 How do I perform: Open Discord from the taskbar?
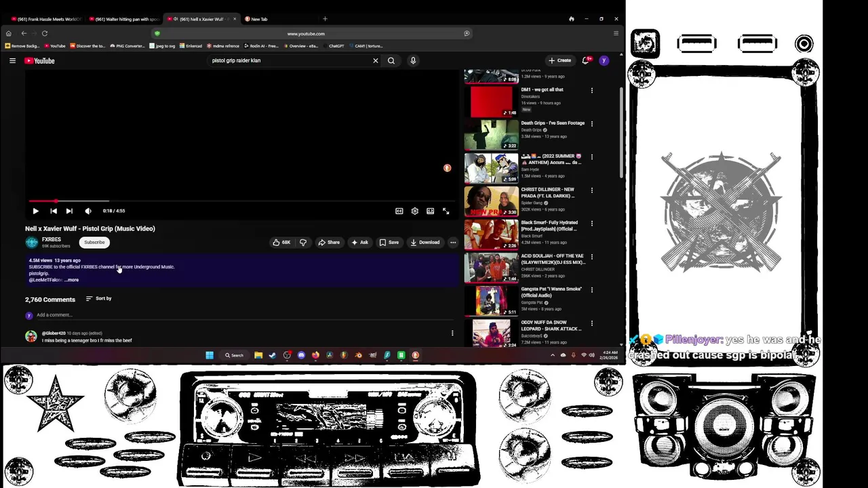(x=301, y=355)
